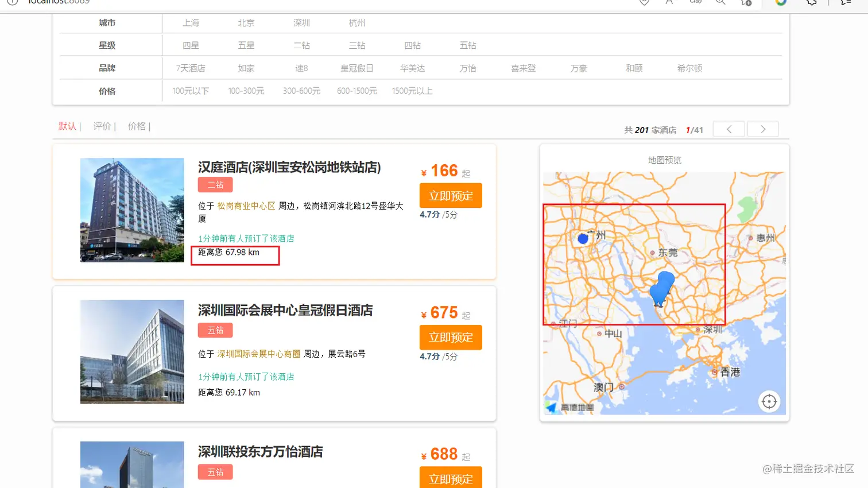Book 汉庭酒店 with 立即预定
Screen dimensions: 868x488
(451, 196)
